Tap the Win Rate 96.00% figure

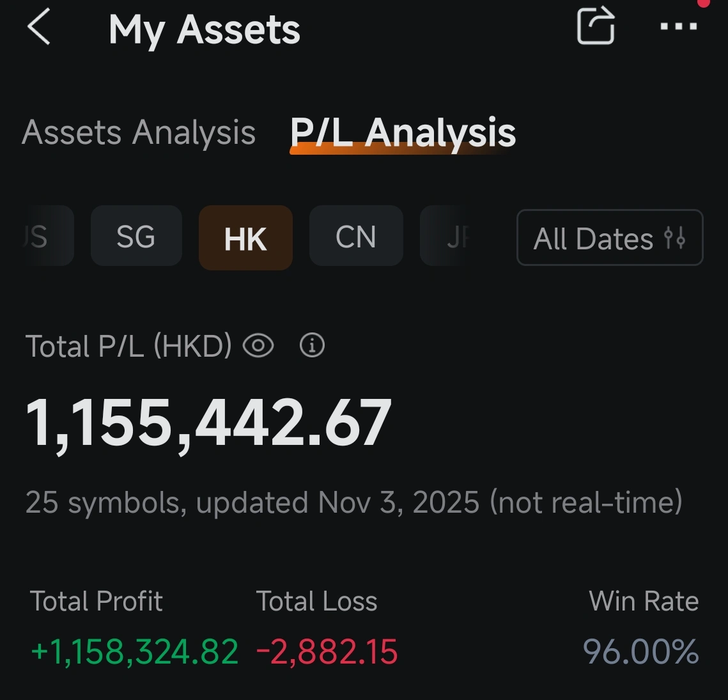(x=640, y=651)
